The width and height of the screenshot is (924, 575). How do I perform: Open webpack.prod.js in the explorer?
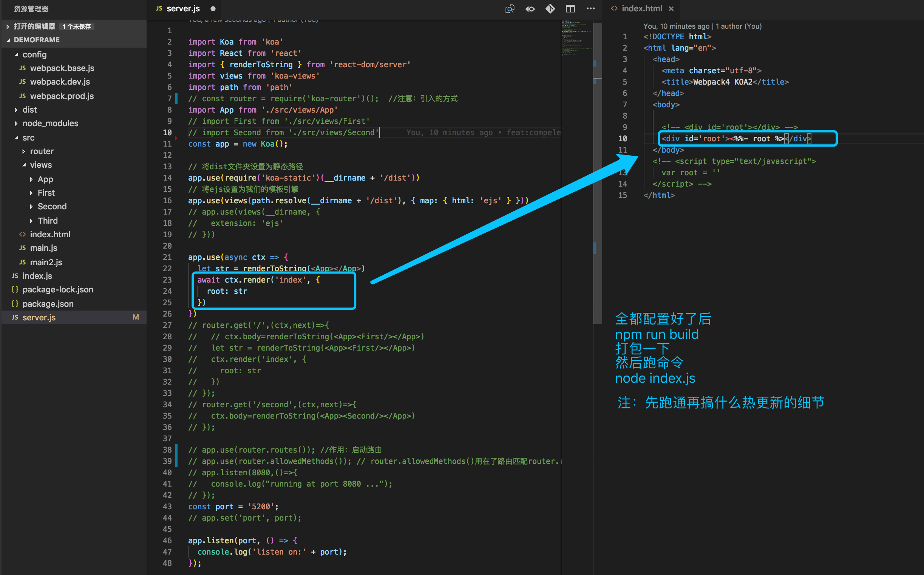[74, 96]
